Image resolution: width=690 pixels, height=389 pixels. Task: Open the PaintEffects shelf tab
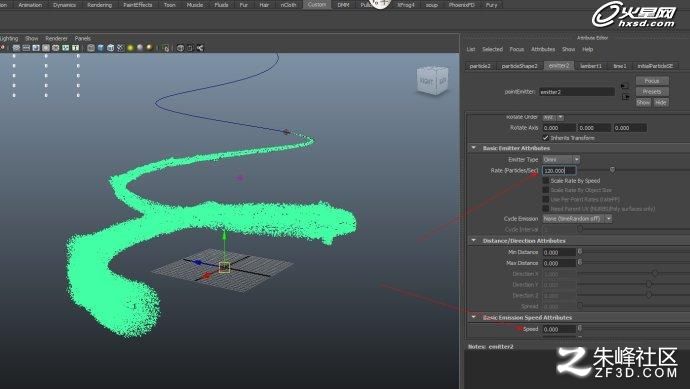tap(137, 5)
